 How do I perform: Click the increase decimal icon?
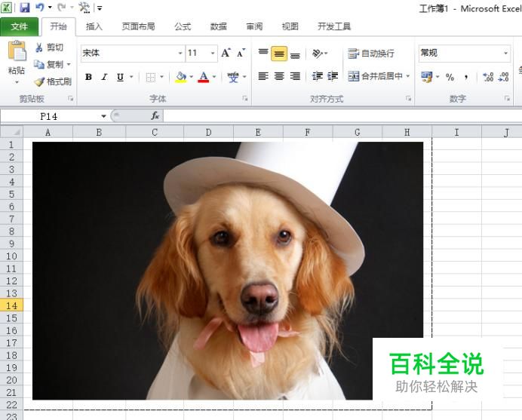click(488, 77)
